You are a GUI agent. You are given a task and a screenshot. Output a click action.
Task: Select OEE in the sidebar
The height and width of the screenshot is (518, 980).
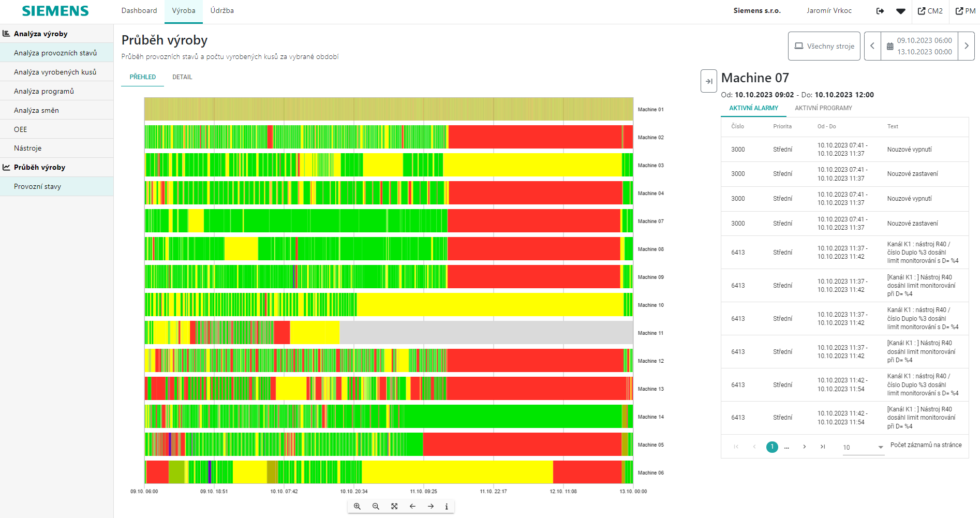[21, 129]
